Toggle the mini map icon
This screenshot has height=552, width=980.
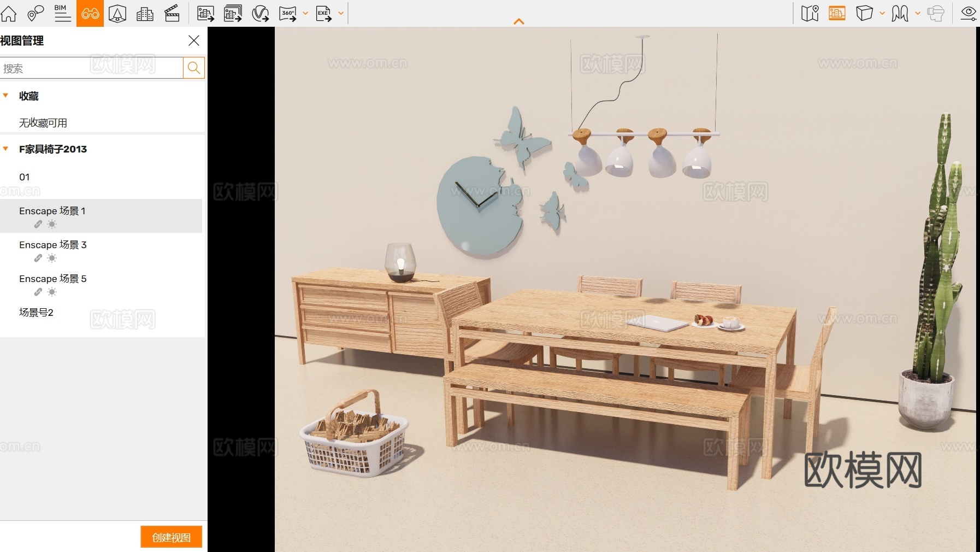(x=810, y=13)
